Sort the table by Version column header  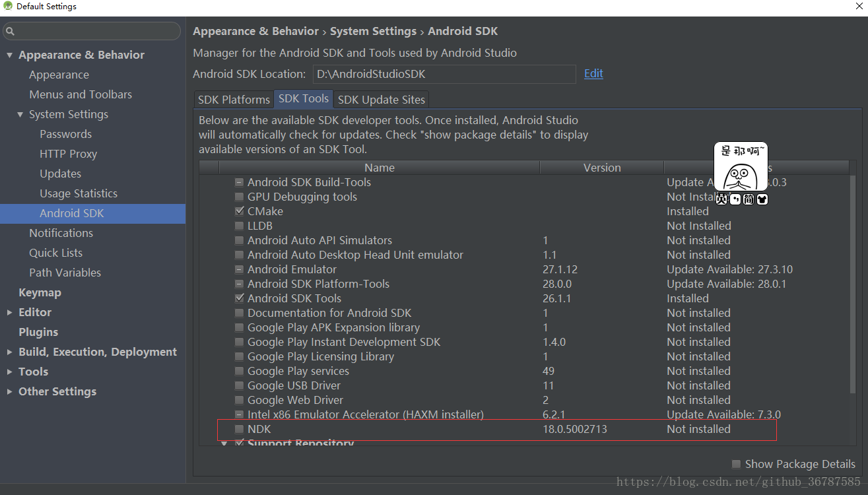click(x=602, y=168)
